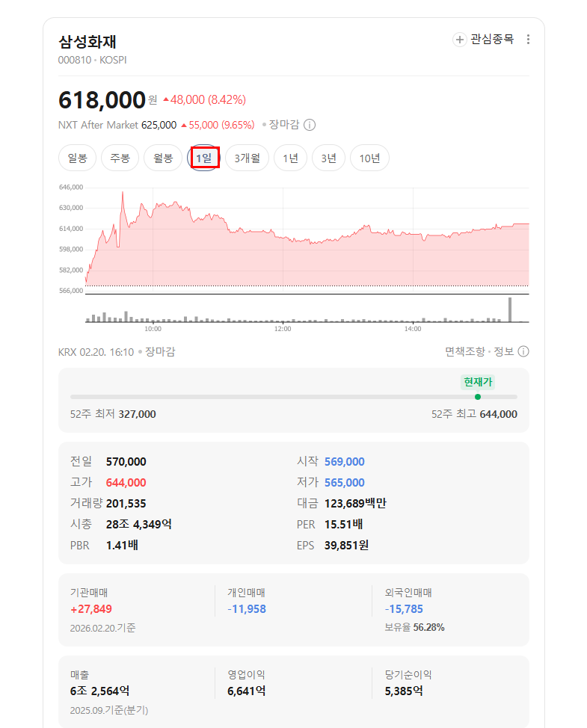Click the change value 48,000 (8.42%)
The width and height of the screenshot is (587, 728).
[204, 100]
